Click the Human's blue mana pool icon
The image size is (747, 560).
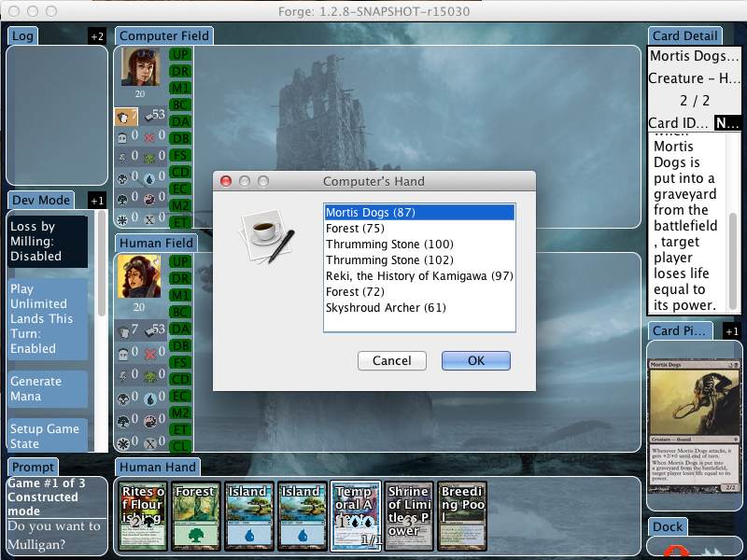pos(150,398)
